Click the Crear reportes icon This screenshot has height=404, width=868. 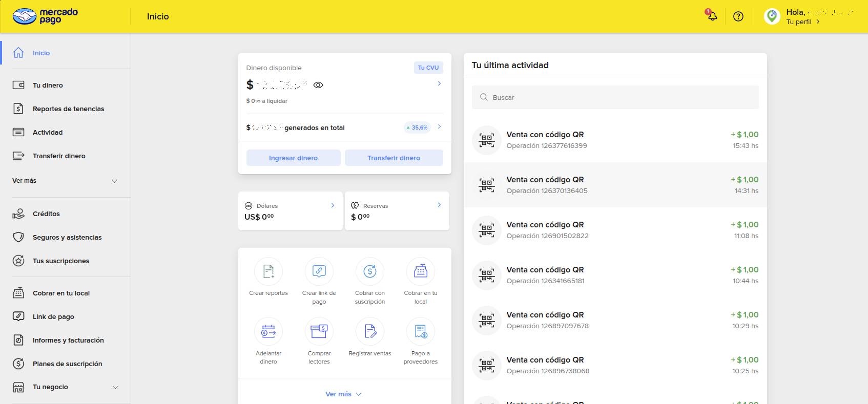pos(268,271)
